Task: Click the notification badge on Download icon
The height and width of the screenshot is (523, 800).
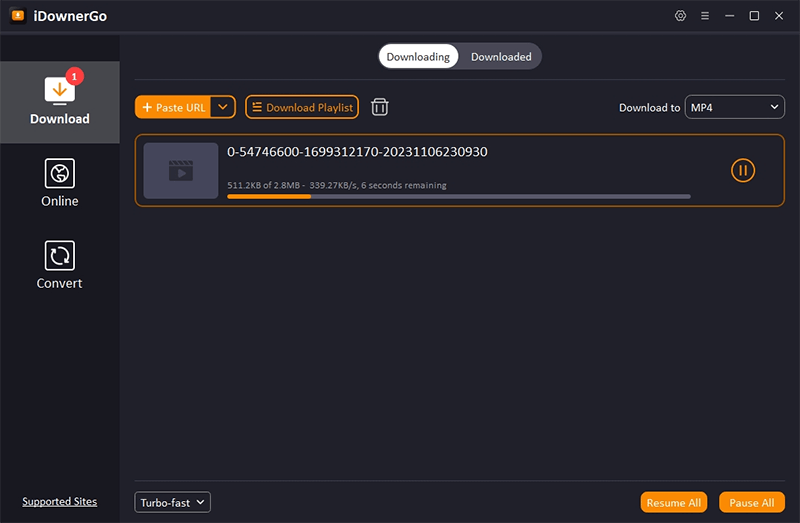Action: 73,76
